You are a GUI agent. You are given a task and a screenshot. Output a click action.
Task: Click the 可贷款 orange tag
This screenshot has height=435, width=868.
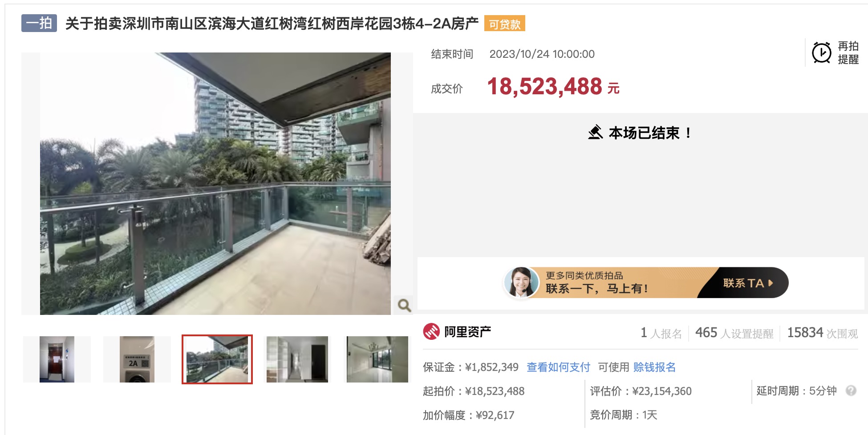tap(505, 24)
